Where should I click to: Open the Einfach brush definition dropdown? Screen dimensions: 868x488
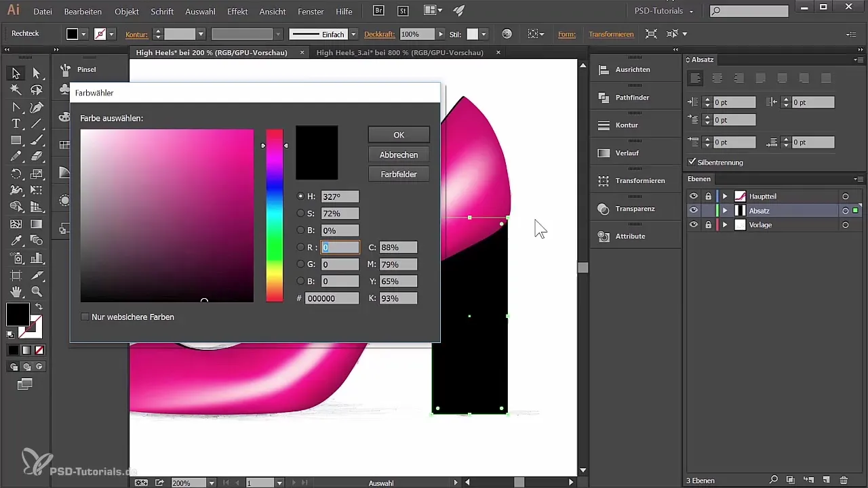point(353,34)
